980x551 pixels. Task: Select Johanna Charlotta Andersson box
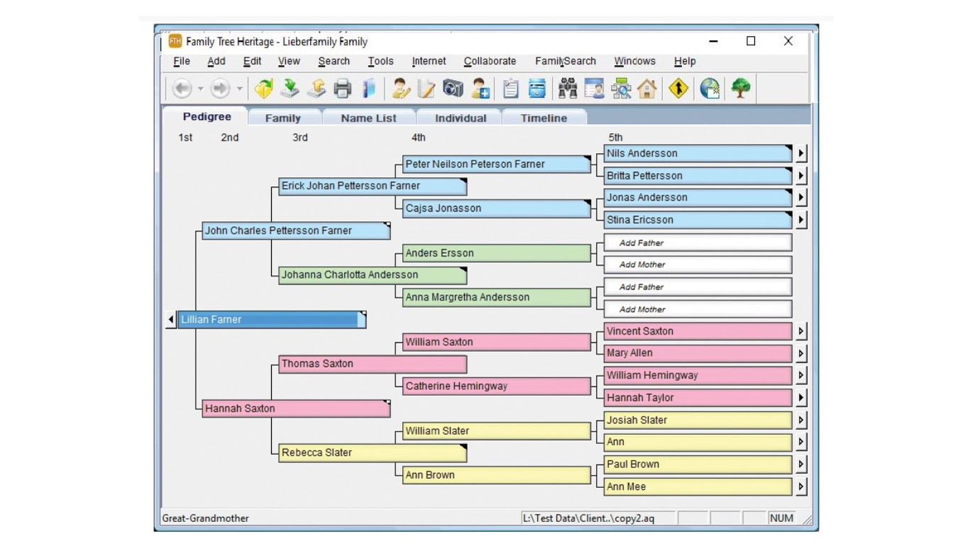373,274
